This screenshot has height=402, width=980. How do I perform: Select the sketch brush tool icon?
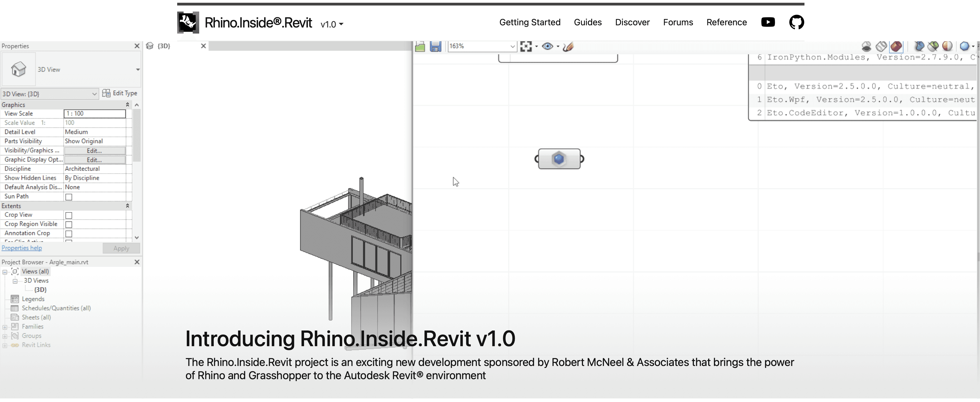[568, 46]
